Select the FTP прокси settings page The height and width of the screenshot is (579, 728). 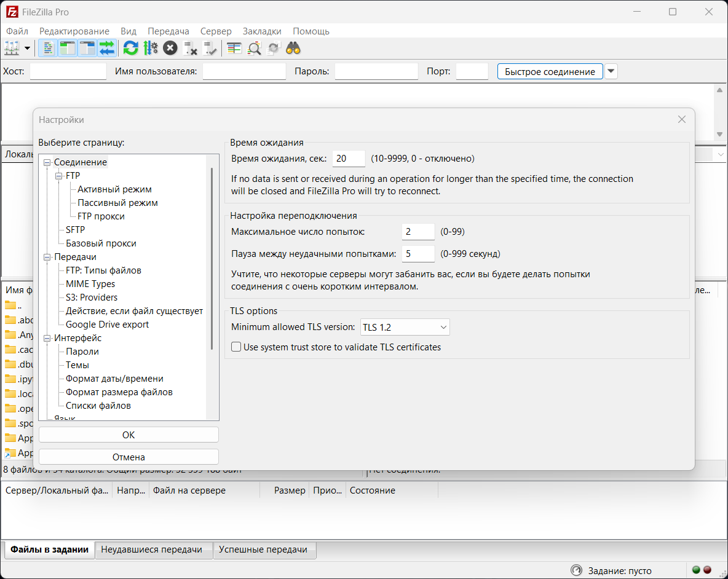pos(101,216)
